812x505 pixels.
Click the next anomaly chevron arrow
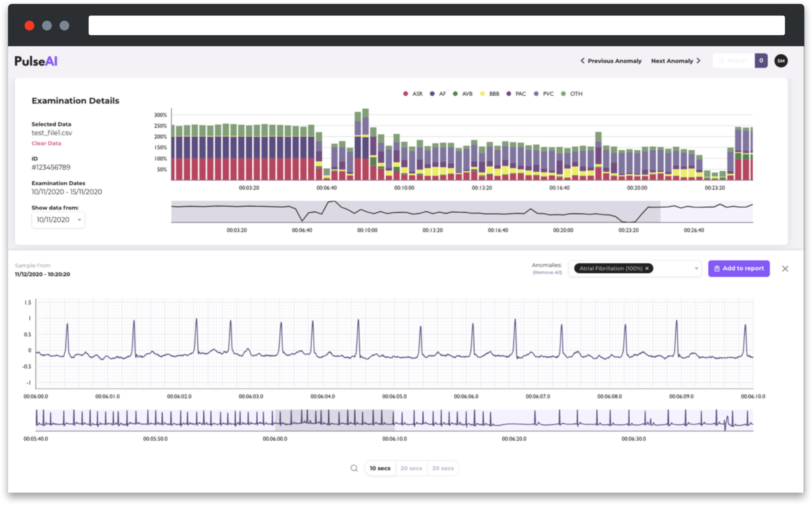[698, 61]
